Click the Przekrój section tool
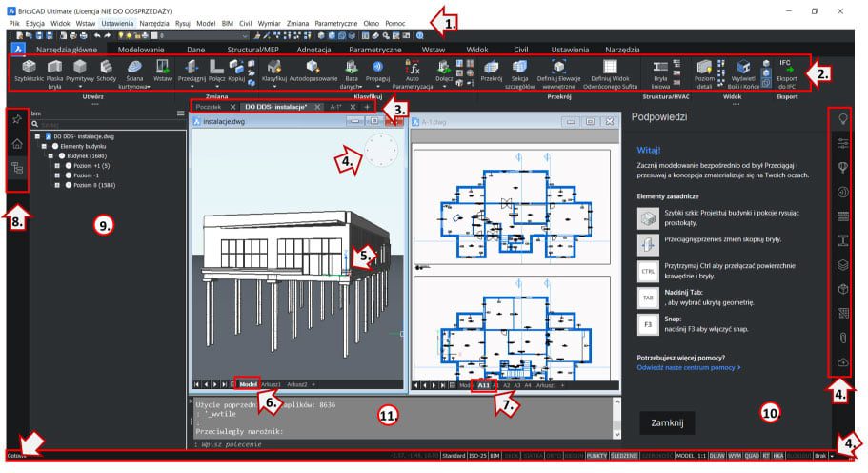 491,70
